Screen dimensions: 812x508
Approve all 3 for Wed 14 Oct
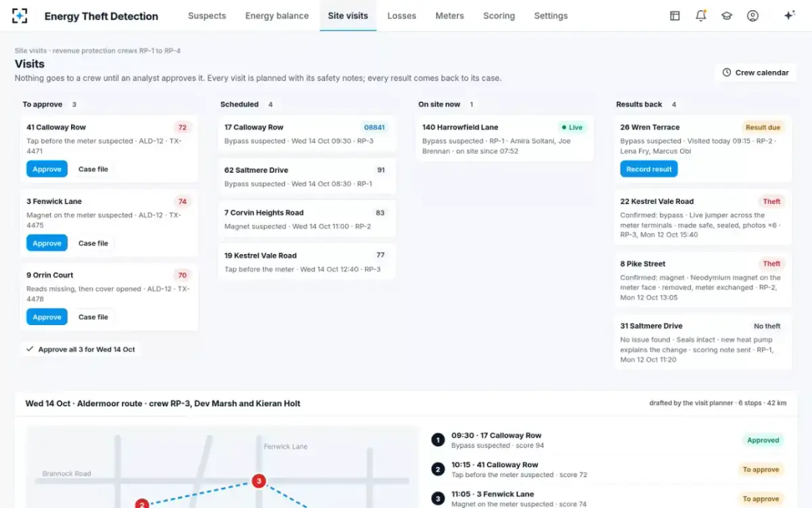pyautogui.click(x=80, y=350)
